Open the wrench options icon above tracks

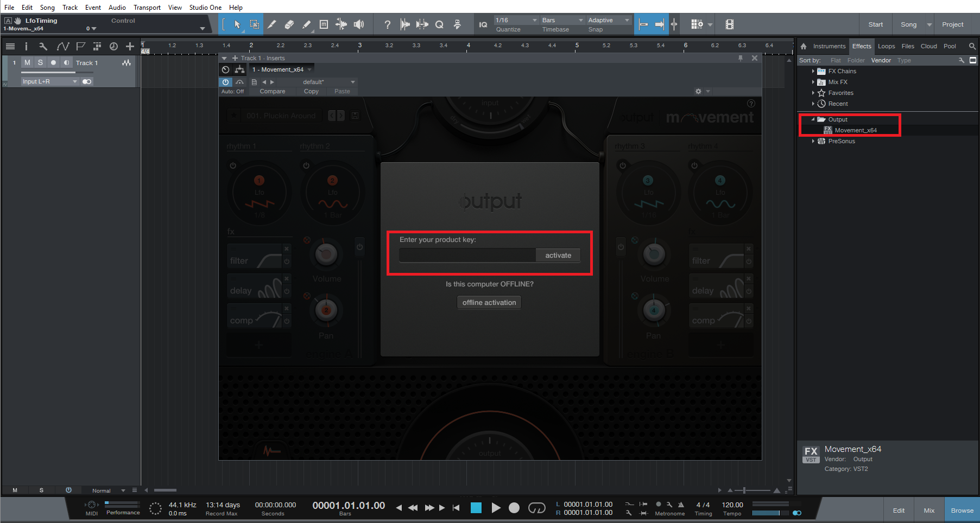click(43, 47)
